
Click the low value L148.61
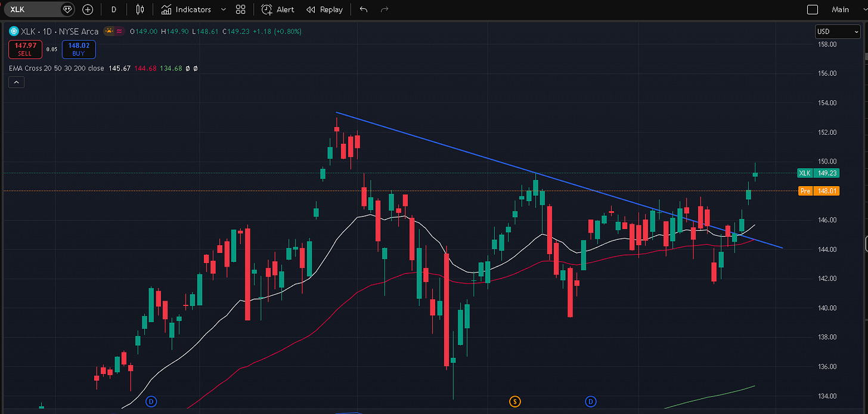[x=206, y=32]
